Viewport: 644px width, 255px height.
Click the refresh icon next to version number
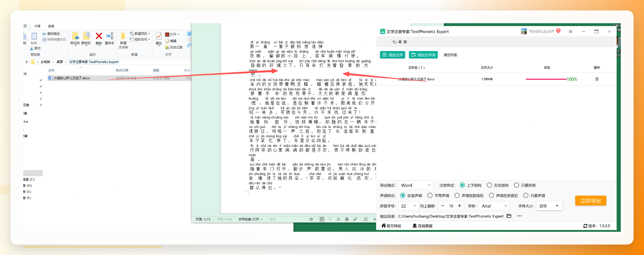click(x=585, y=226)
